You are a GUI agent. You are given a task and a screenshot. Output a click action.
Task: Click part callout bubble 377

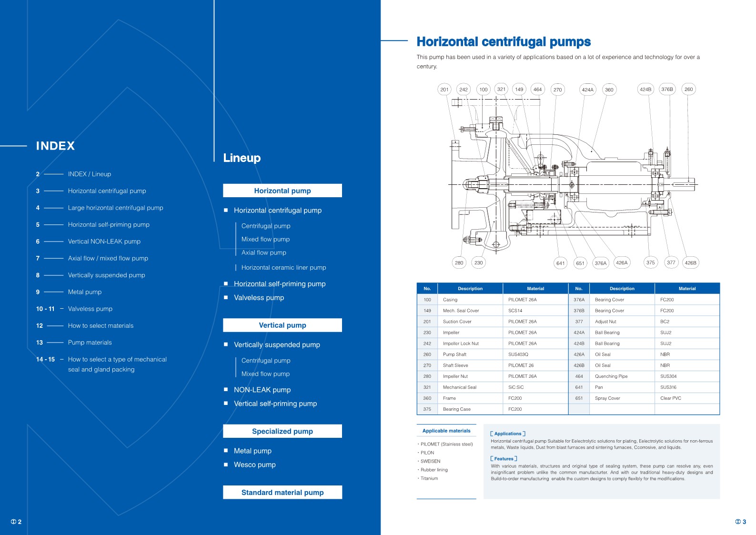[x=671, y=262]
